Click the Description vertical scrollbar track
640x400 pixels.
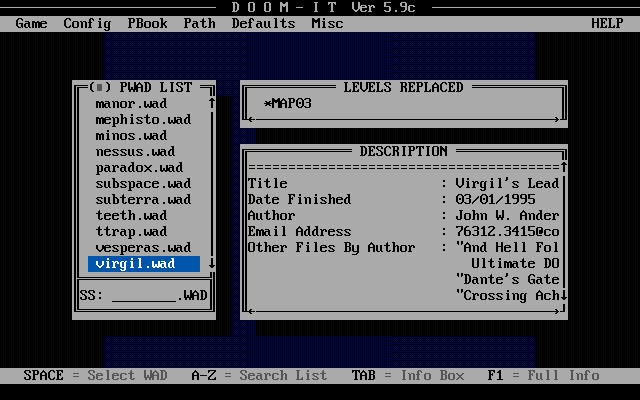click(x=564, y=231)
